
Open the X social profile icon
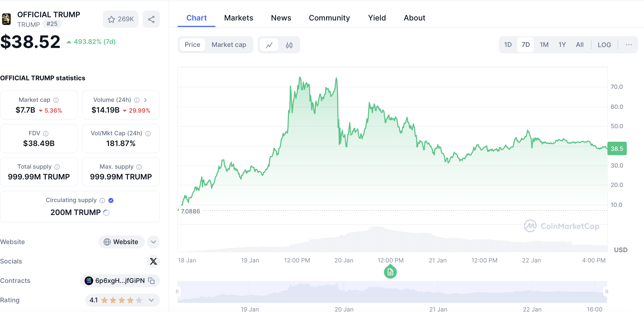[x=153, y=261]
